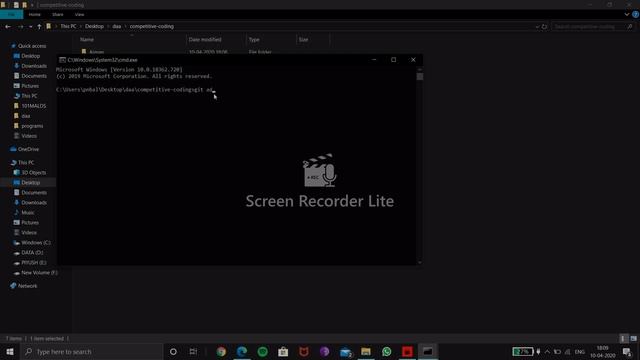640x360 pixels.
Task: Click the taskbar search box
Action: (x=91, y=351)
